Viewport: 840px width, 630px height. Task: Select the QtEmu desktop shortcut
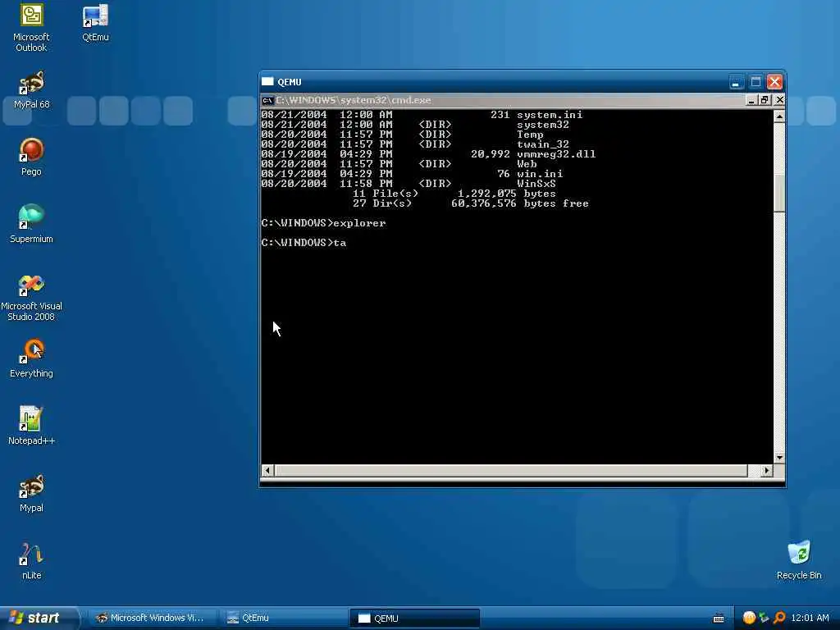coord(95,22)
